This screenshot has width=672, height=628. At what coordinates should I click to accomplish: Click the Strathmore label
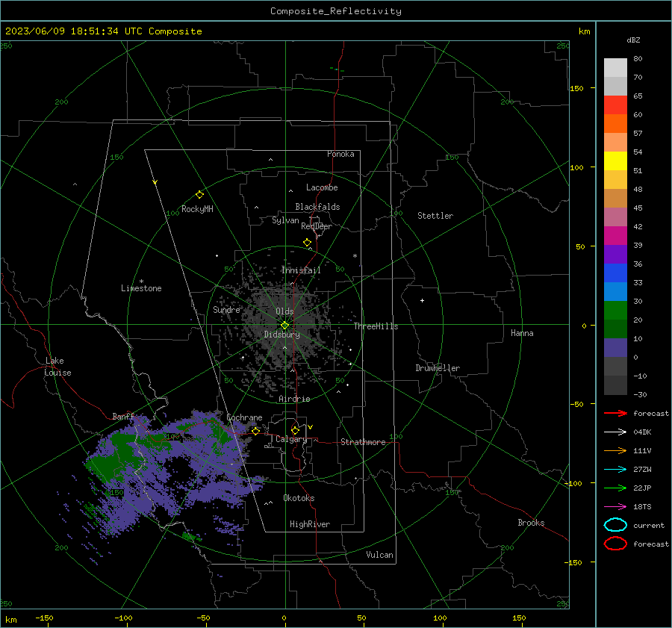363,442
